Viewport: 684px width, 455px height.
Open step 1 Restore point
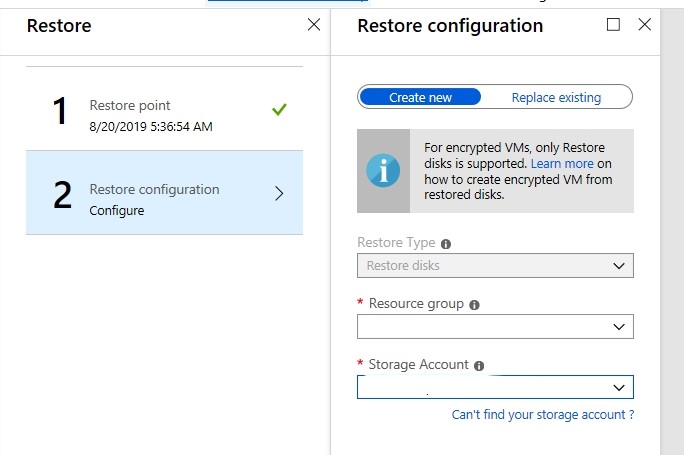pyautogui.click(x=164, y=109)
